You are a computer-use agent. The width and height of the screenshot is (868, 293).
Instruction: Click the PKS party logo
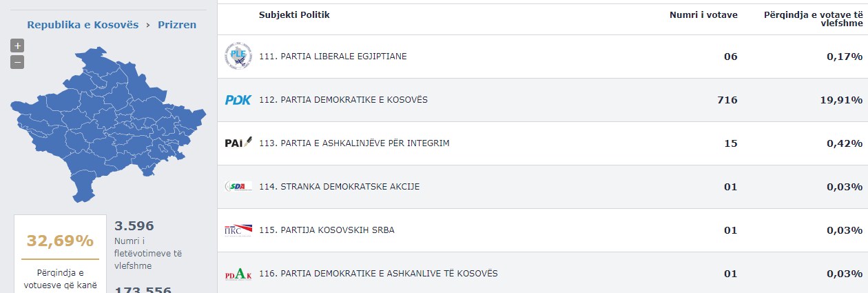coord(238,230)
